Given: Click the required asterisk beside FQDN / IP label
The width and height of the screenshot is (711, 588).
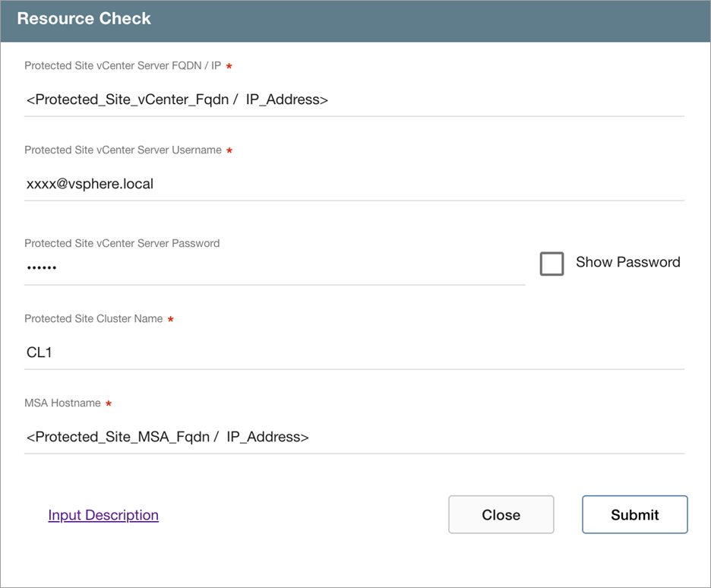Looking at the screenshot, I should (229, 67).
